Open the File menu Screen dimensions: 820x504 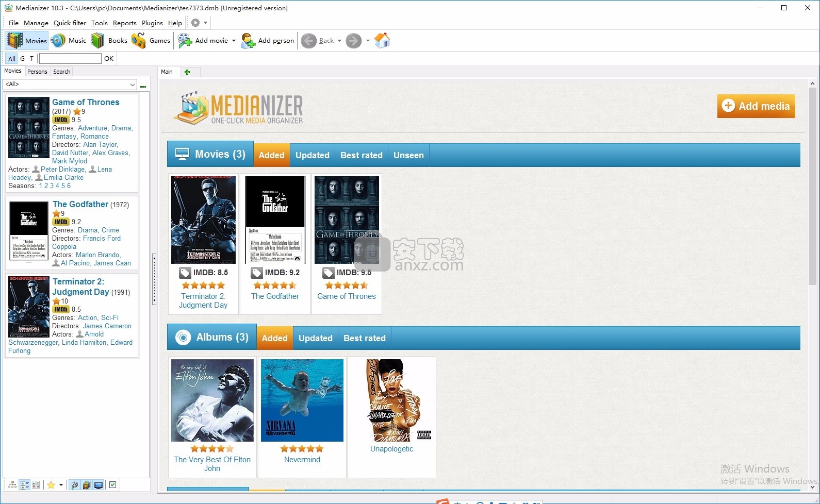[x=13, y=23]
